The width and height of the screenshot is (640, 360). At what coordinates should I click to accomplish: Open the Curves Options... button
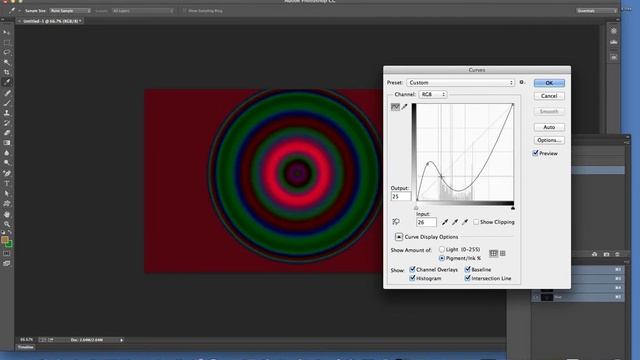549,140
